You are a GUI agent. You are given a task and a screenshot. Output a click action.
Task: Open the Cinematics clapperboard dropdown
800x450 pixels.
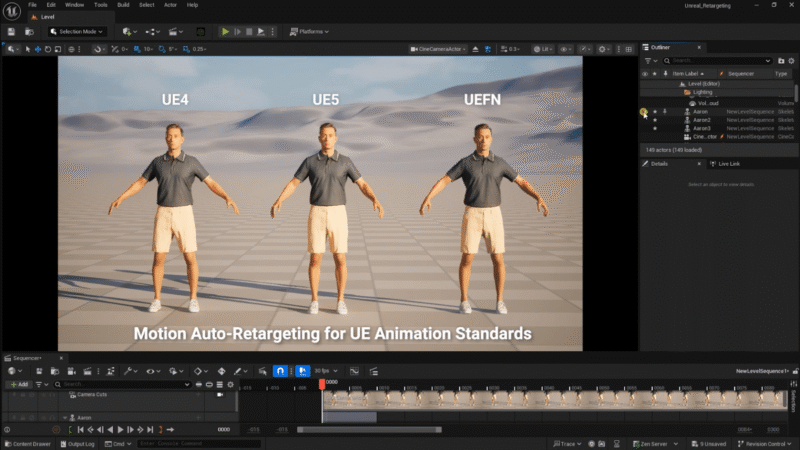[176, 32]
